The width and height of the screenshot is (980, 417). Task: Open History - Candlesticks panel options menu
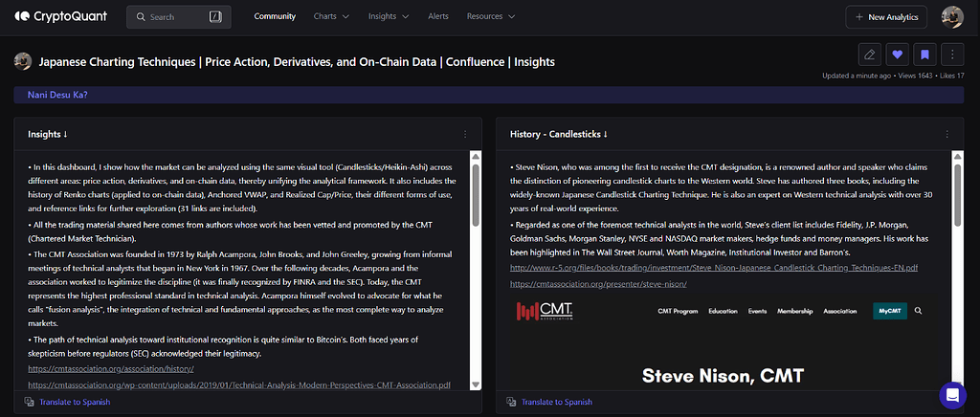[947, 134]
